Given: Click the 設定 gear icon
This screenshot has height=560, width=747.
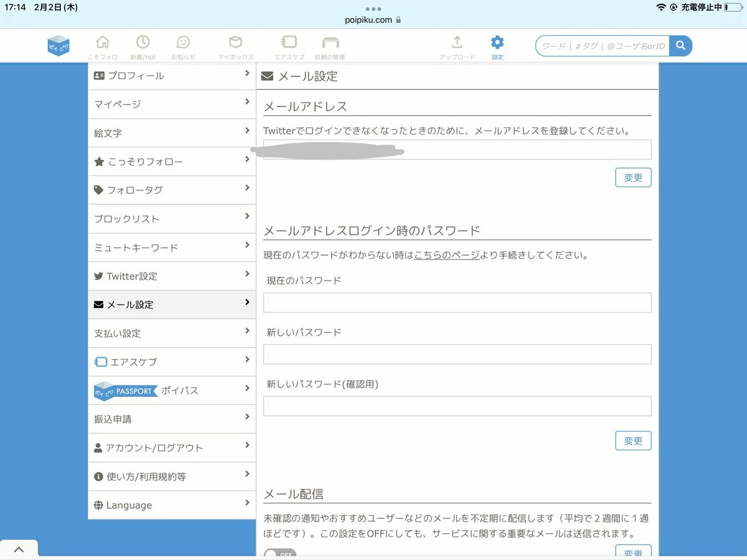Looking at the screenshot, I should [497, 42].
